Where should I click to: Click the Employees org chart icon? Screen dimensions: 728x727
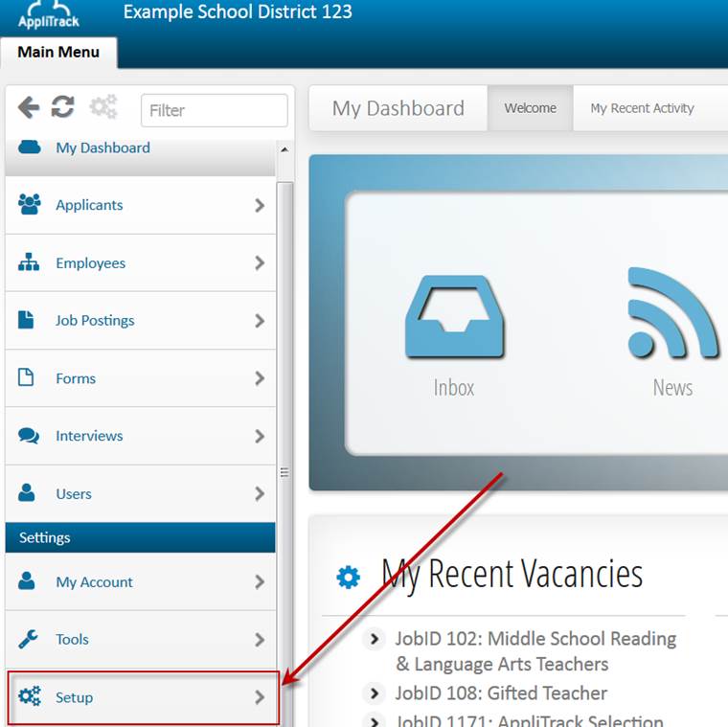(x=29, y=261)
